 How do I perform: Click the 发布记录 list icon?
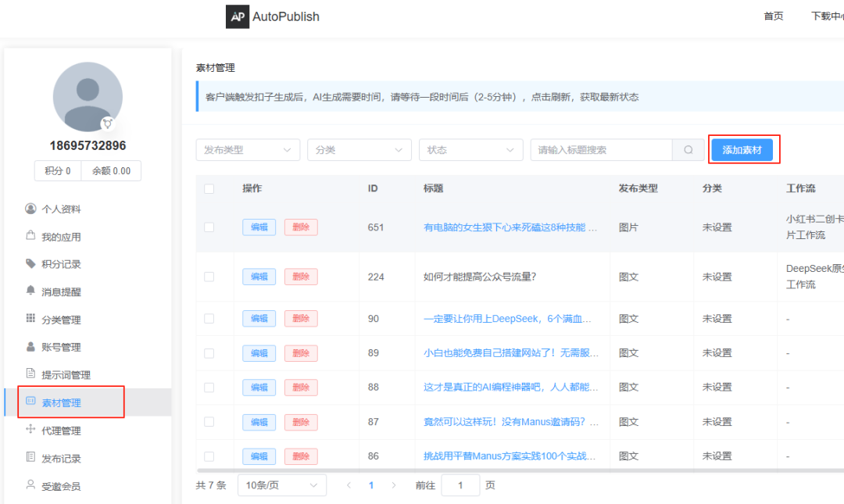tap(30, 457)
